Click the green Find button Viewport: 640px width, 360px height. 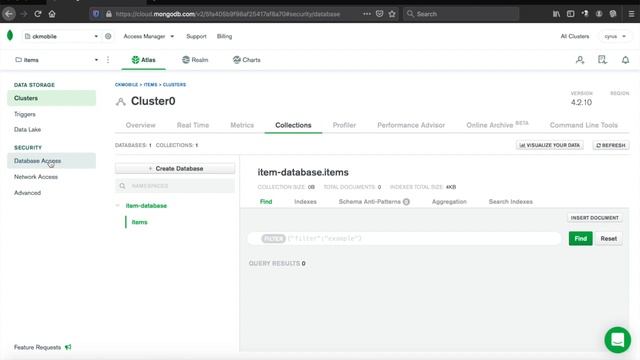point(580,238)
